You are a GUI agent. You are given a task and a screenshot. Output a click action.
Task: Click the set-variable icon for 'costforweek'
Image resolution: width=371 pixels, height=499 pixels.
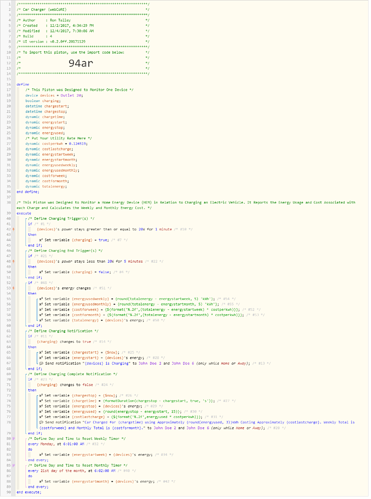41,310
